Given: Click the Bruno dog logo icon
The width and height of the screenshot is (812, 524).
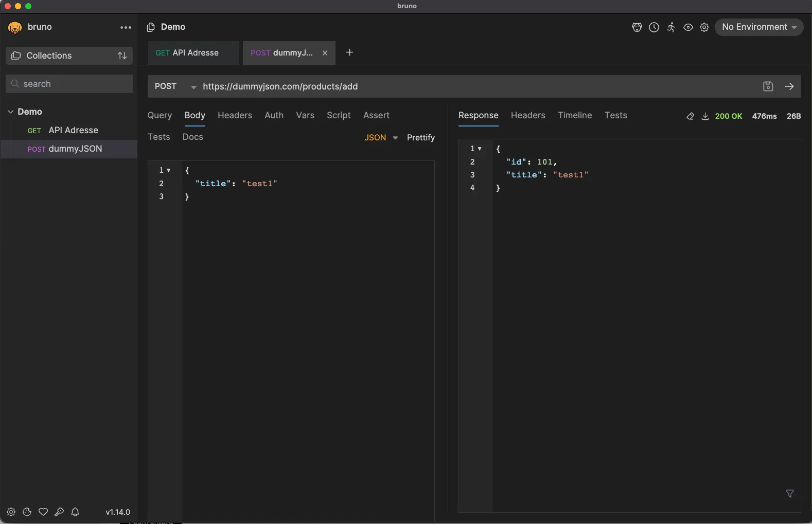Looking at the screenshot, I should tap(15, 27).
